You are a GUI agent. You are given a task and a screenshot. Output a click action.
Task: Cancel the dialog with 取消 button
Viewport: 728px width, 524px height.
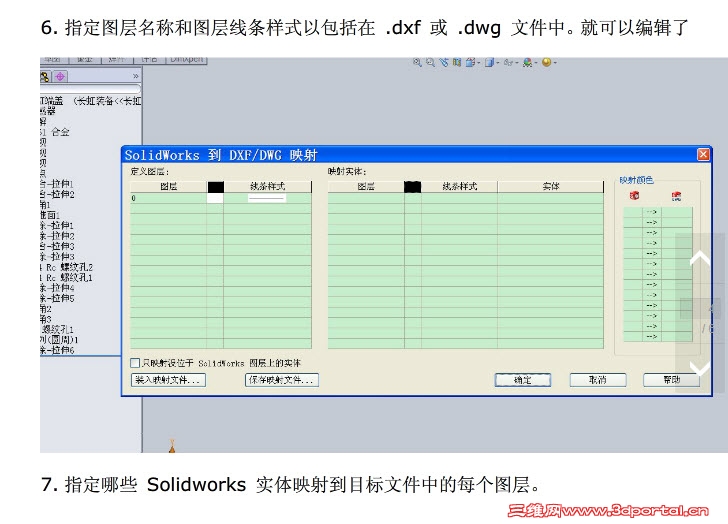(x=598, y=380)
